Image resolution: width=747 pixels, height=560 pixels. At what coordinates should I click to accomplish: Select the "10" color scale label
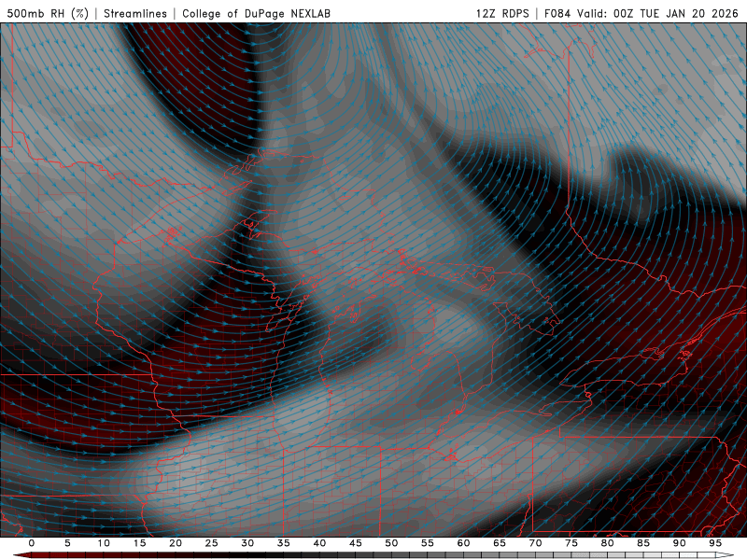[x=104, y=543]
